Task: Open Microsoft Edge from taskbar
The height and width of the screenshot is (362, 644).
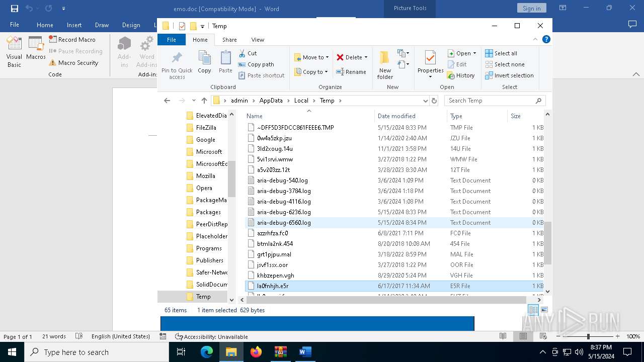Action: [x=207, y=352]
